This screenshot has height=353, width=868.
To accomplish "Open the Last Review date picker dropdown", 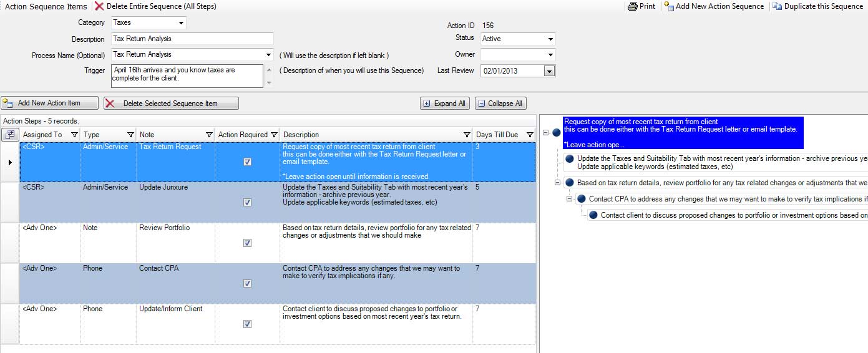I will [x=549, y=71].
